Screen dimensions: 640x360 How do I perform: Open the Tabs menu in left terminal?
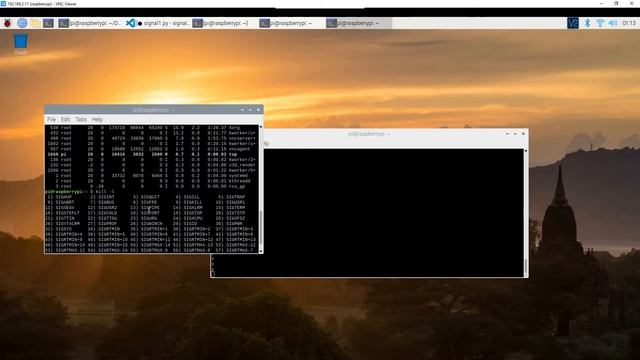tap(81, 119)
